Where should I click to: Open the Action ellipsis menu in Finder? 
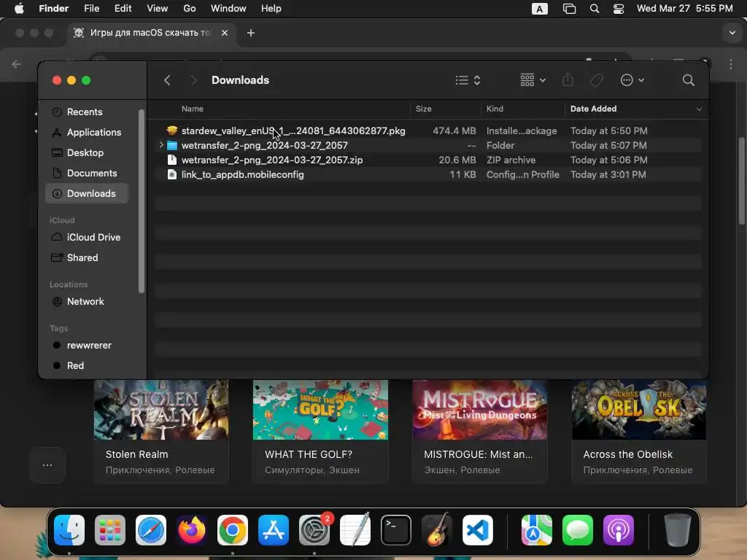tap(632, 80)
